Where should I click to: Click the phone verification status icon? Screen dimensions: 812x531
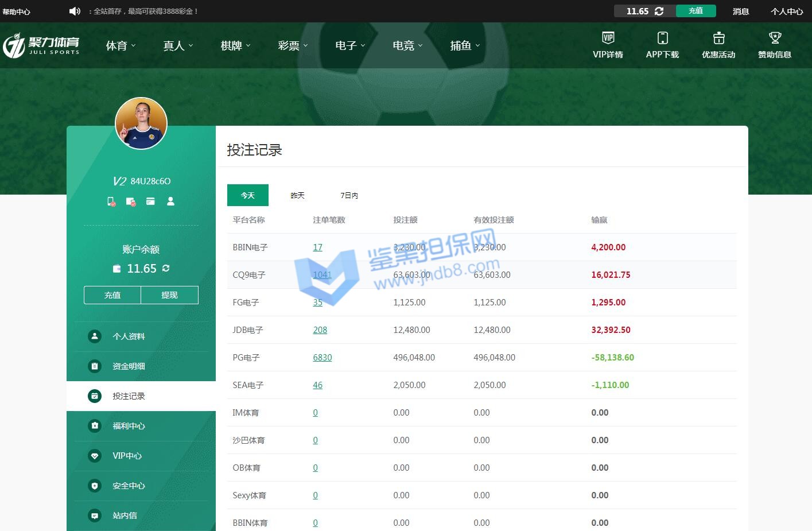[x=111, y=201]
